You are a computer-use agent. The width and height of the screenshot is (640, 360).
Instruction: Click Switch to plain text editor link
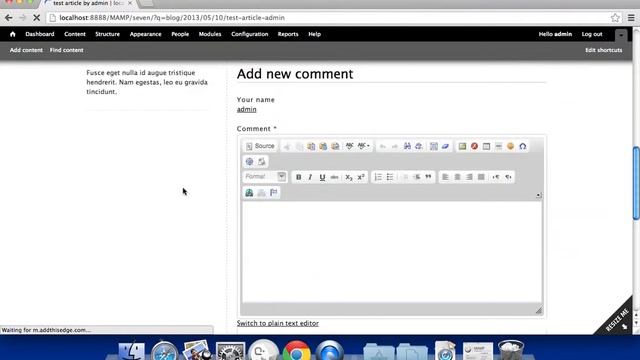tap(278, 323)
